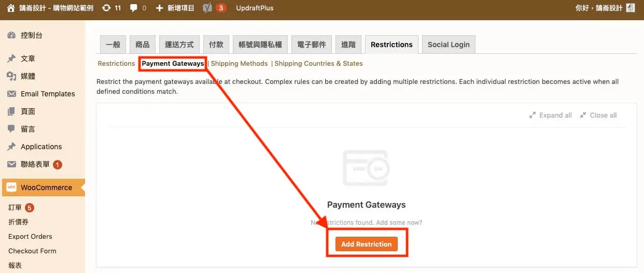Open 報表 submenu item
The height and width of the screenshot is (273, 644).
pyautogui.click(x=15, y=265)
